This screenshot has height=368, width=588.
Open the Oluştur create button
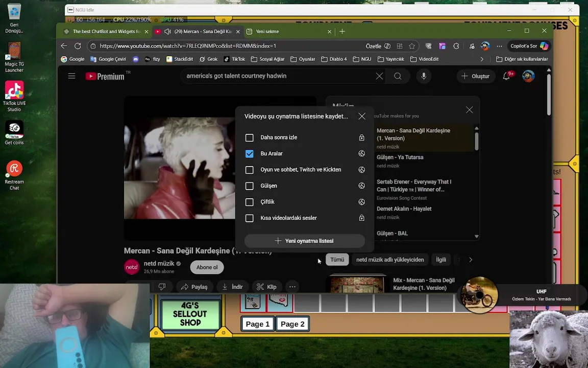pos(476,76)
